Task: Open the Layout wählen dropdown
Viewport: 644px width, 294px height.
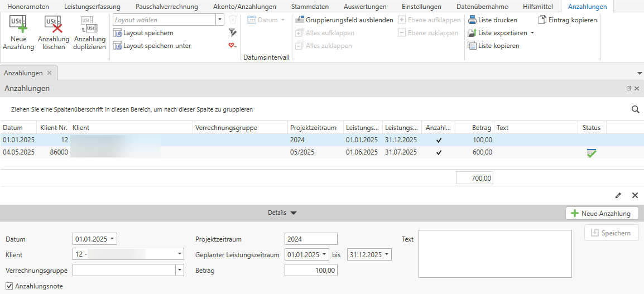Action: pos(219,20)
